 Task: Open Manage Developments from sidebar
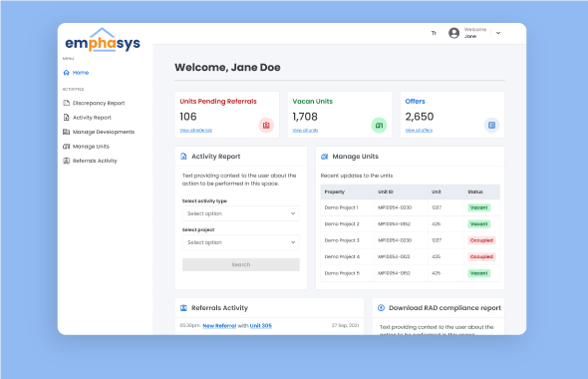click(104, 132)
